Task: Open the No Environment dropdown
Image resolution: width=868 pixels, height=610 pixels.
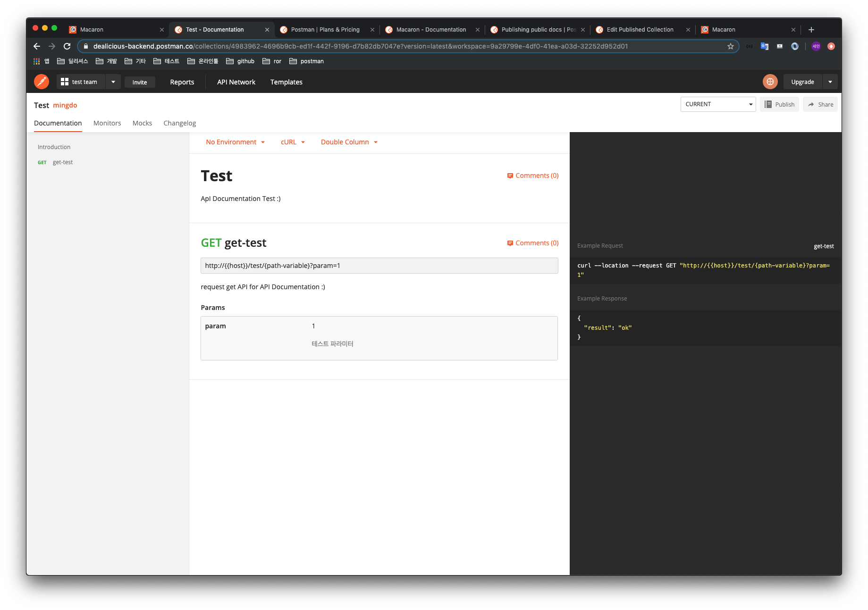Action: (x=235, y=142)
